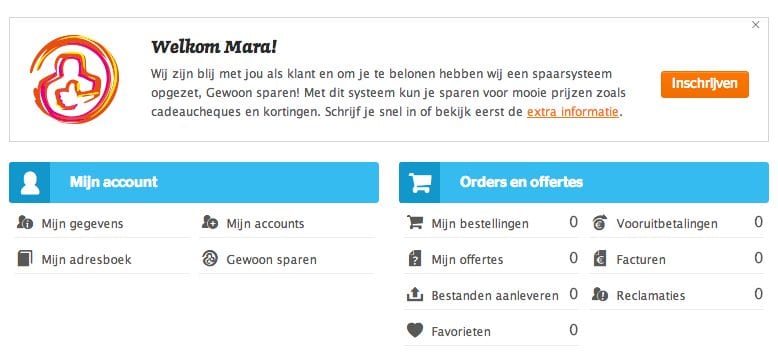
Task: Click the Gewoon sparen thumbs-up logo
Action: click(x=74, y=78)
